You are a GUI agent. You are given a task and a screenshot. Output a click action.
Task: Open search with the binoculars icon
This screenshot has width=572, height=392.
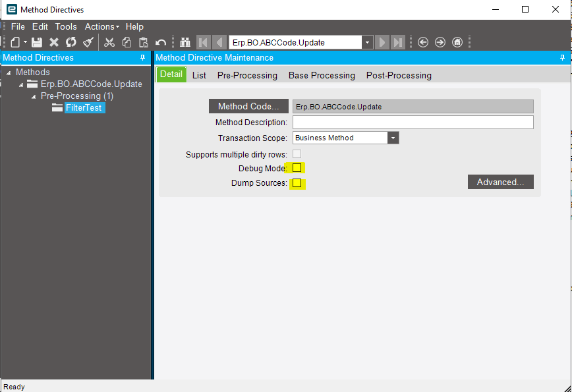coord(185,42)
